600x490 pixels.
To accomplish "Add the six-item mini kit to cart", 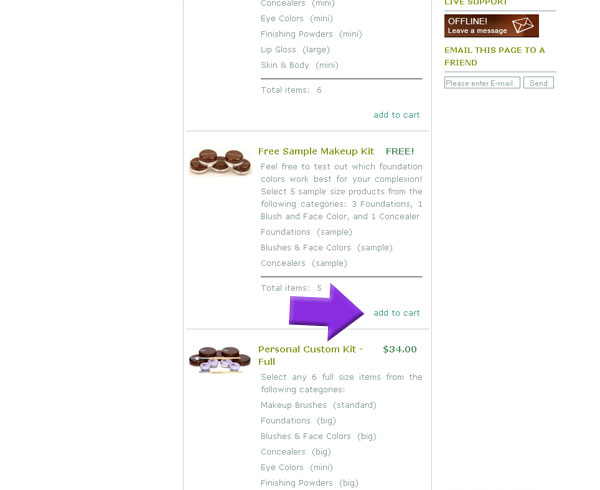I will (x=396, y=115).
